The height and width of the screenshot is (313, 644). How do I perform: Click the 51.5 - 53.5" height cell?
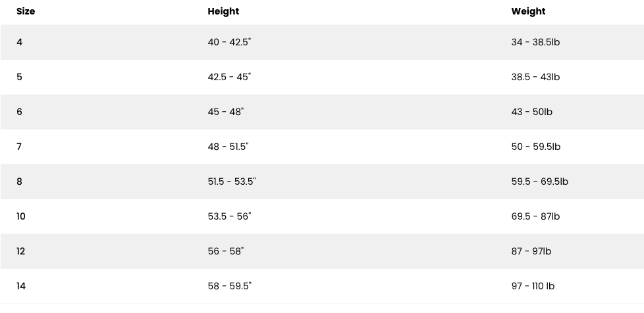[x=232, y=181]
